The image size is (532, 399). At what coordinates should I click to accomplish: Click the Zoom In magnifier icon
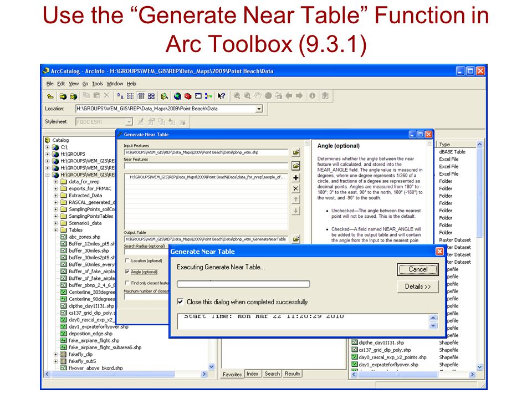click(x=237, y=96)
